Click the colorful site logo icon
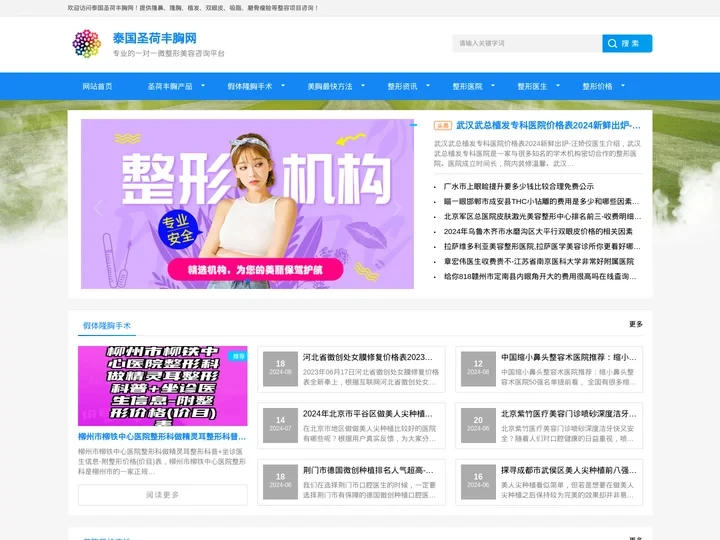Viewport: 720px width, 540px height. 87,44
